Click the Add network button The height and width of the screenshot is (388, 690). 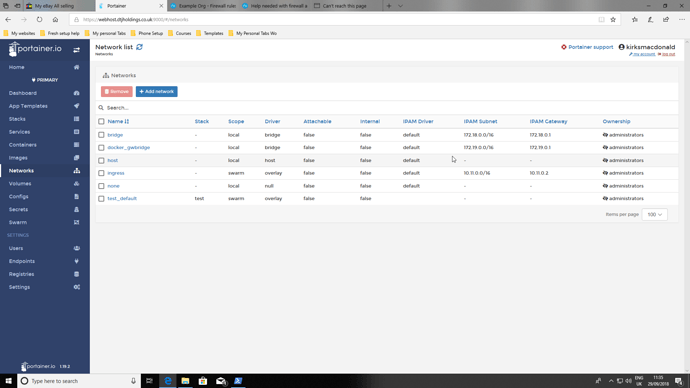click(157, 92)
